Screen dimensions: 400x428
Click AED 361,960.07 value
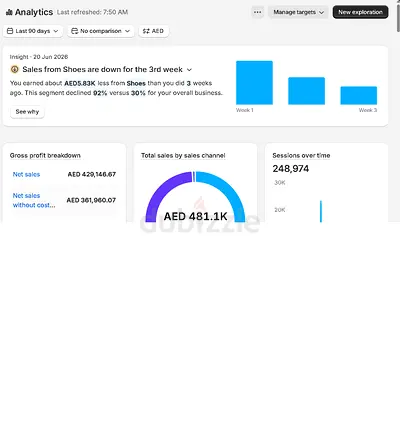tap(91, 200)
